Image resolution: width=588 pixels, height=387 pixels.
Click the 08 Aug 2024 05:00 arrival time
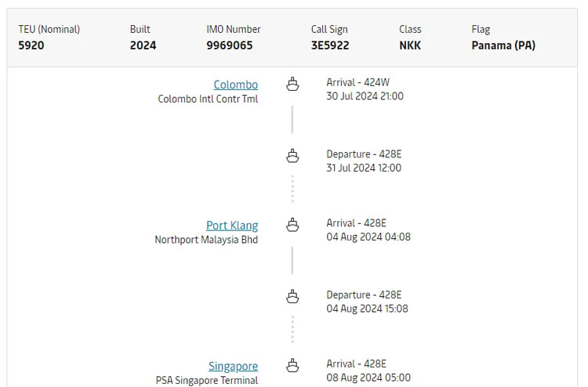(368, 378)
